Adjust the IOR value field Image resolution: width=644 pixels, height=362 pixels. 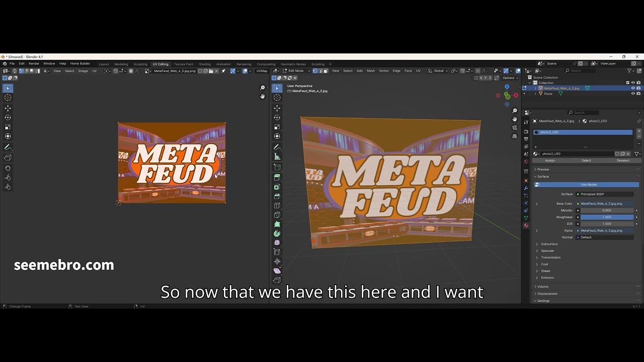point(607,224)
